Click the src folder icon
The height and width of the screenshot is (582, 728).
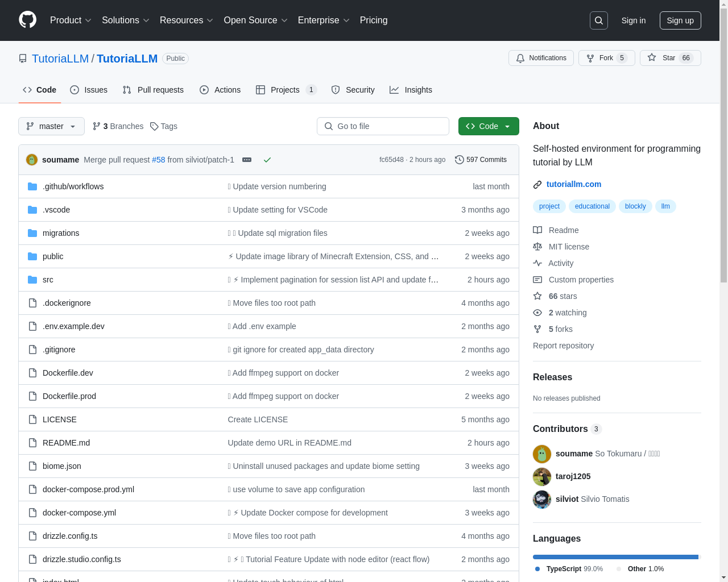pos(32,280)
